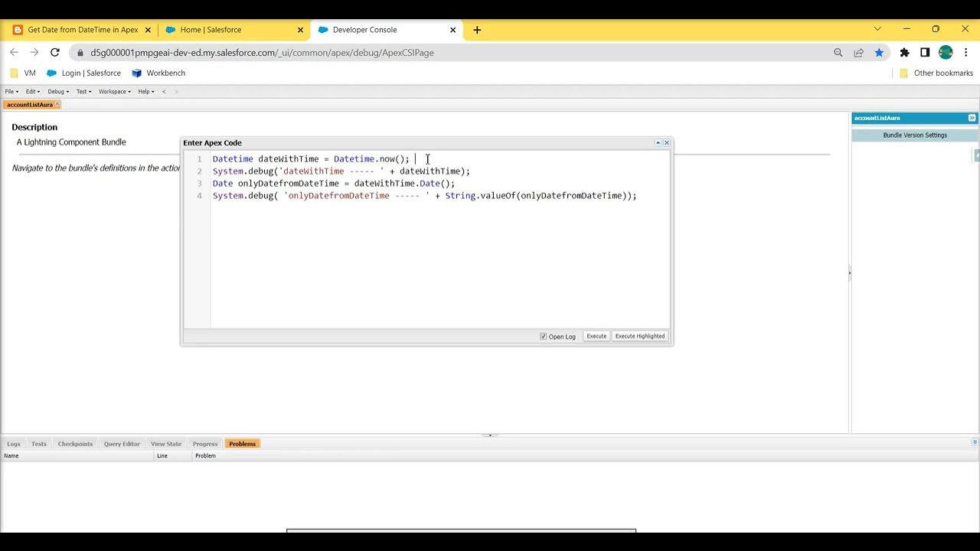Click Bundle Version Settings button

pyautogui.click(x=915, y=135)
